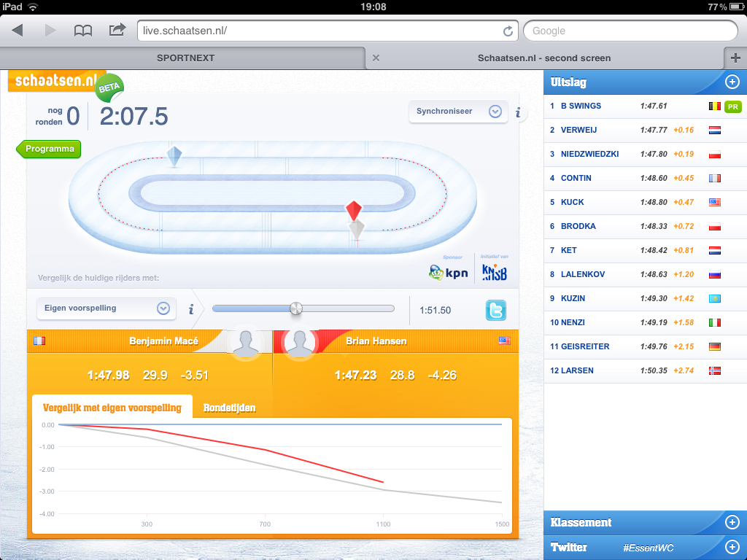747x560 pixels.
Task: Expand the Twitter panel
Action: pos(732,547)
